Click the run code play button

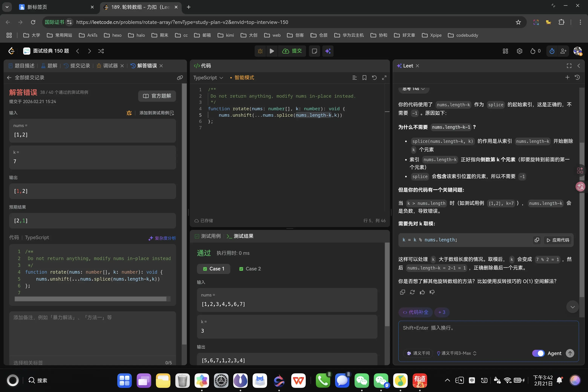tap(272, 51)
